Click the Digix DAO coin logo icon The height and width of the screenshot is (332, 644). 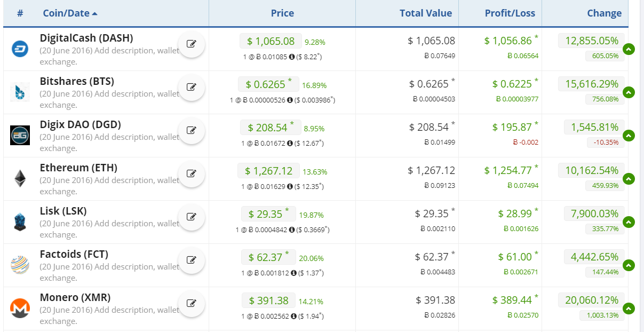tap(20, 135)
